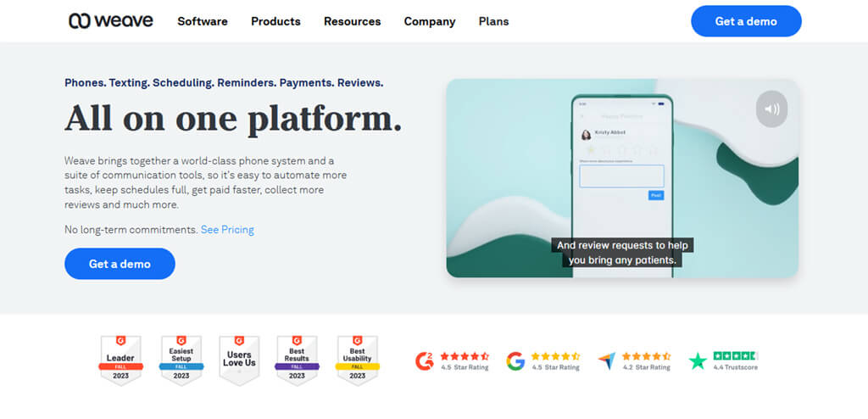Open the Resources menu

pos(352,21)
